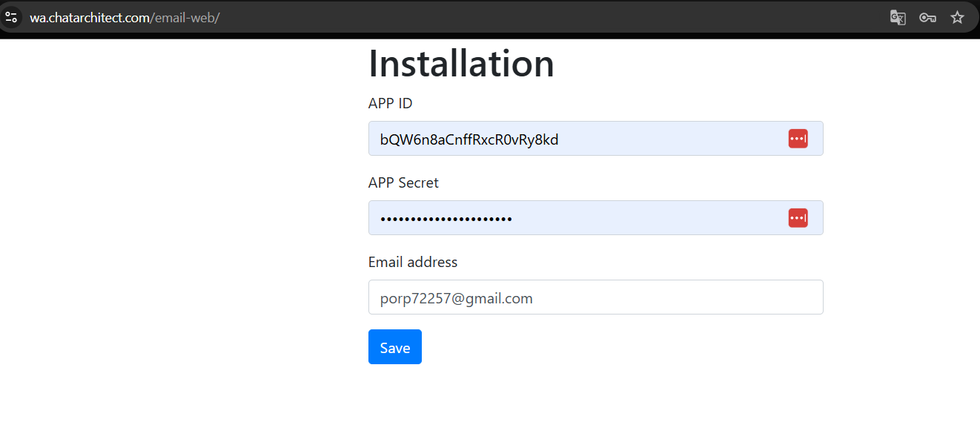The width and height of the screenshot is (980, 428).
Task: Click the /email-web/ path in URL
Action: tap(185, 18)
